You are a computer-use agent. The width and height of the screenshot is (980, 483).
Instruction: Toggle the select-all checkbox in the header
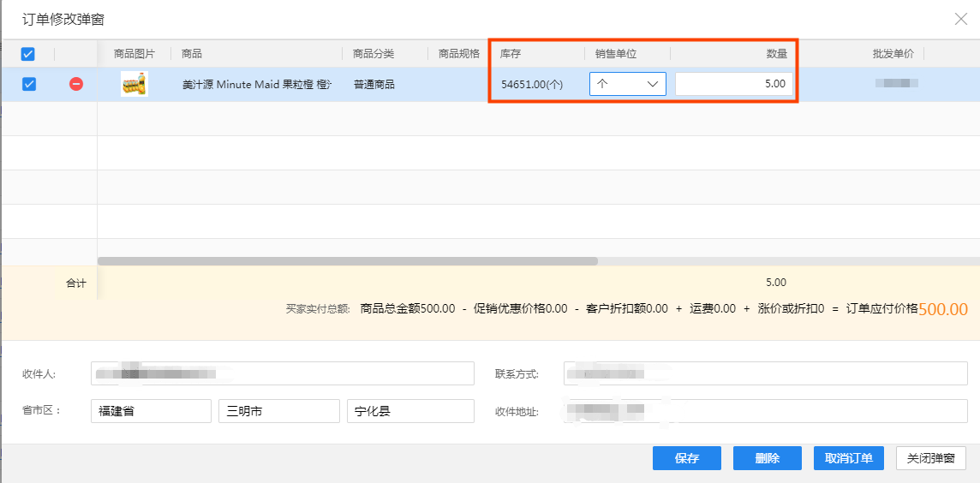28,54
